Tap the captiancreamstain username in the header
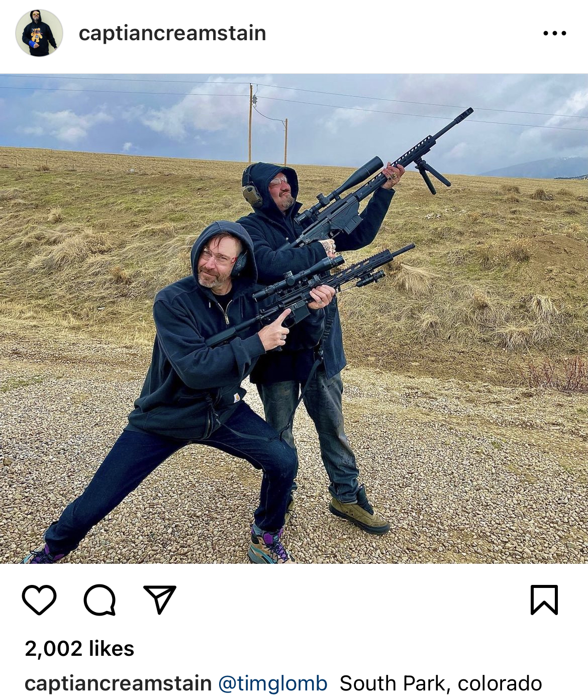Image resolution: width=588 pixels, height=700 pixels. [x=172, y=33]
